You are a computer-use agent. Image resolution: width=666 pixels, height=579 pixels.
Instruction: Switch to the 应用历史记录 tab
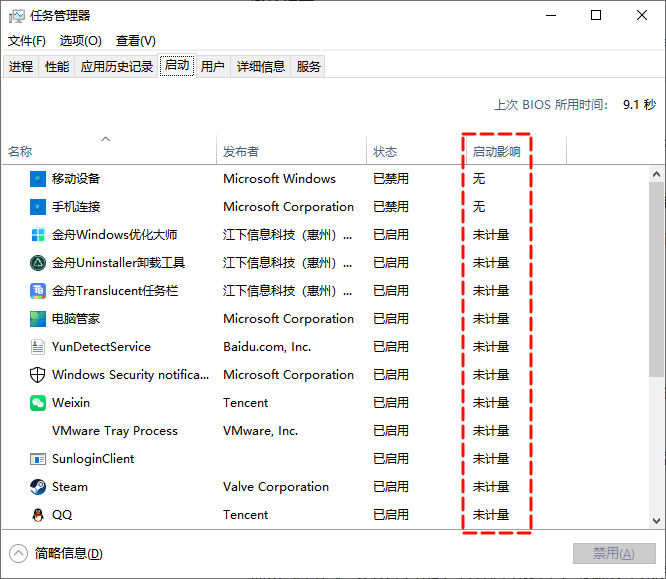click(x=116, y=67)
